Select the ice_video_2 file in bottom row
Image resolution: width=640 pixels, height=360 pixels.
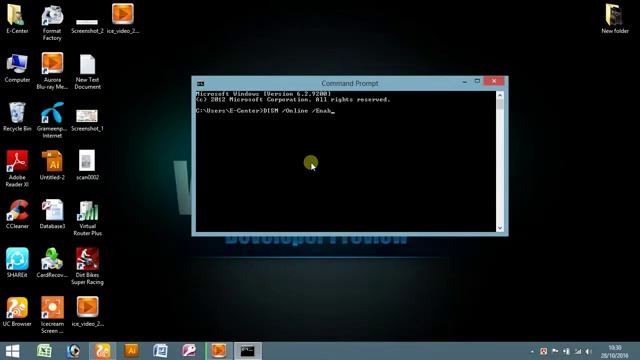click(87, 311)
